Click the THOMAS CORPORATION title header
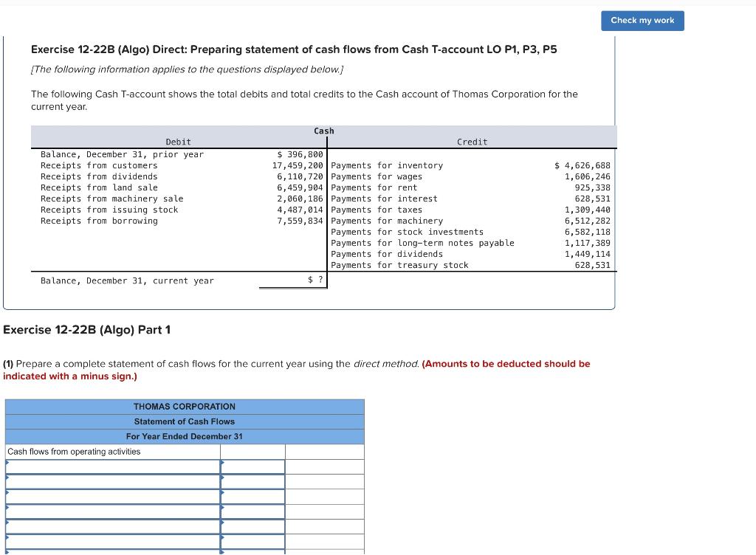The image size is (756, 555). (184, 406)
